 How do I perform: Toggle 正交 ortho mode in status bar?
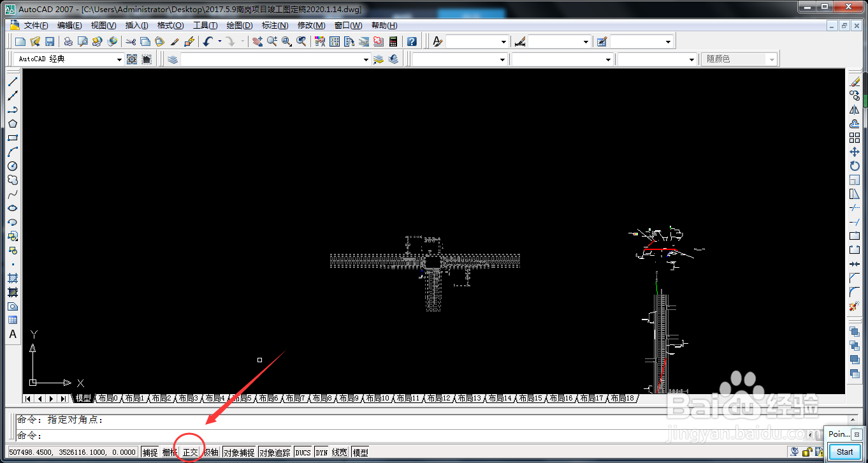pyautogui.click(x=191, y=452)
